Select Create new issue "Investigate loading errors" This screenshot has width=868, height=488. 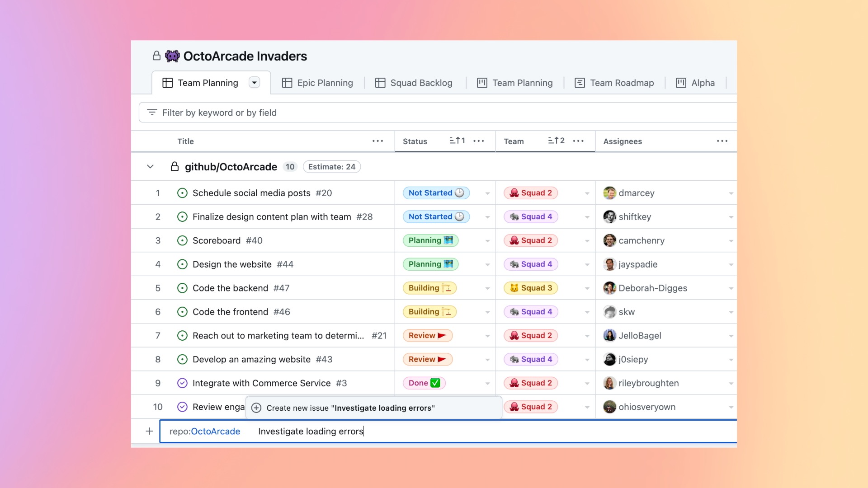(374, 408)
